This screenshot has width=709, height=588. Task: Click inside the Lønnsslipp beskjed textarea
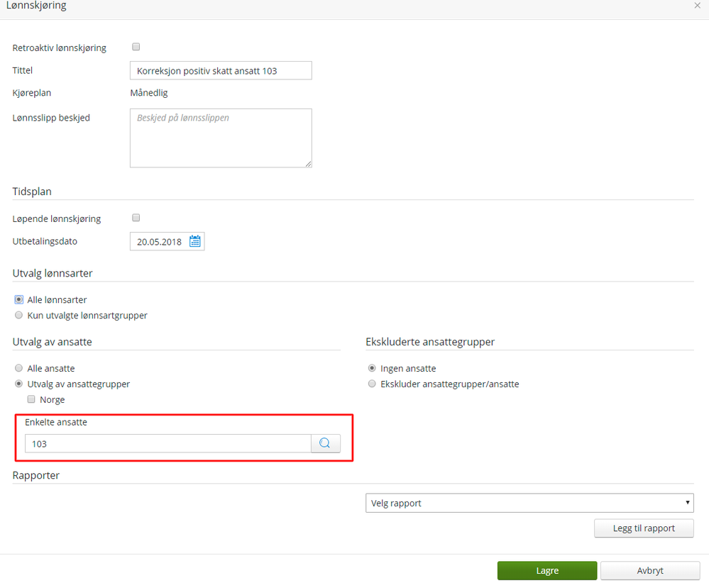click(x=221, y=138)
